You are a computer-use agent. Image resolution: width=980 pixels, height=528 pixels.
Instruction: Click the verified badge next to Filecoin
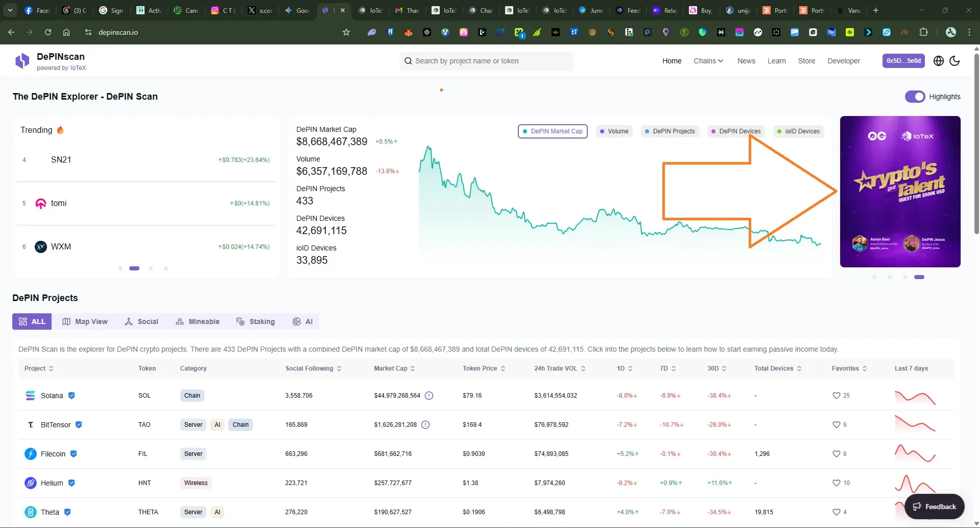tap(74, 454)
